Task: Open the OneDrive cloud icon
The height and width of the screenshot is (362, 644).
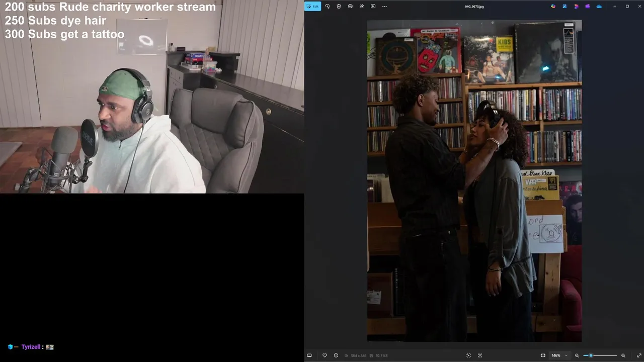Action: (599, 6)
